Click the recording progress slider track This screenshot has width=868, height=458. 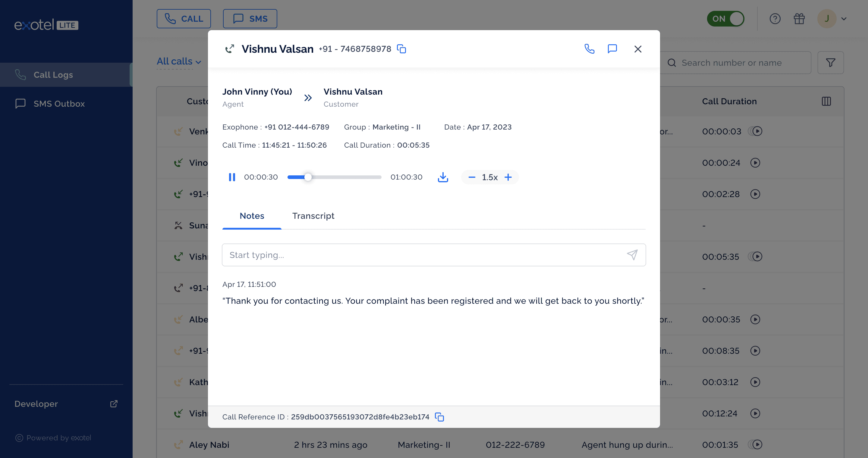tap(347, 177)
